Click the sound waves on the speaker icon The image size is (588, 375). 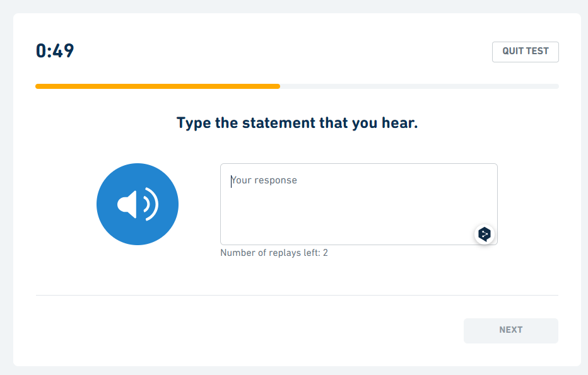click(x=150, y=204)
